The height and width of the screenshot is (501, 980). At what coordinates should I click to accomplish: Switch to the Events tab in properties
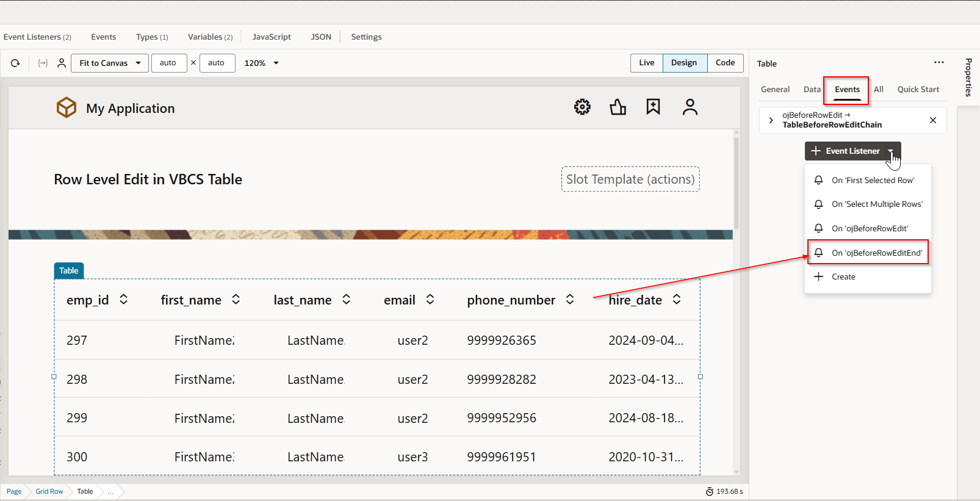click(847, 89)
